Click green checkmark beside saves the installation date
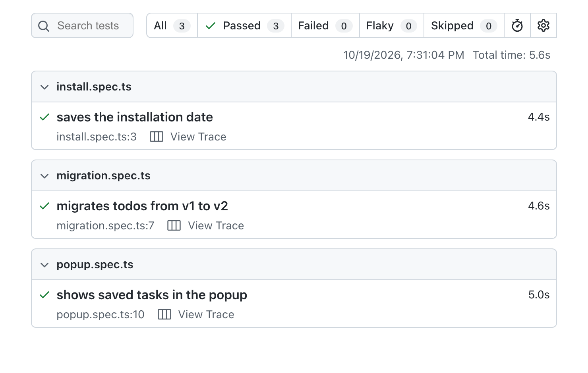Screen dimensions: 588x373 point(44,117)
